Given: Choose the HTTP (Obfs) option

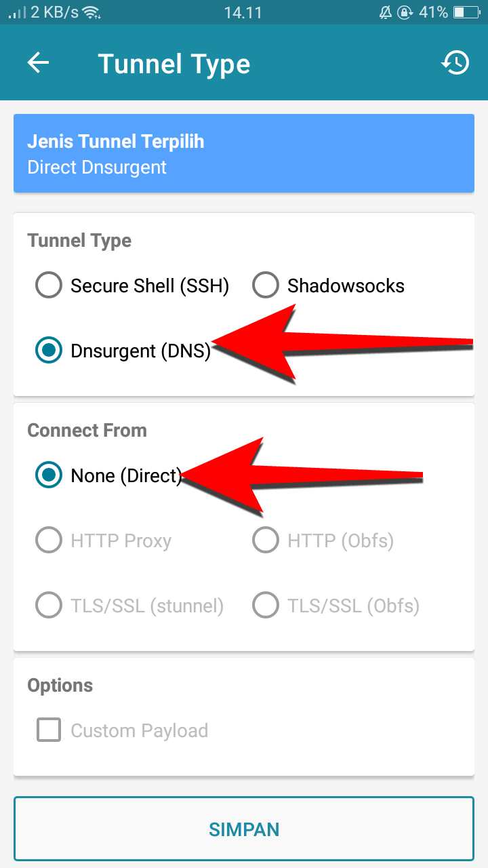Looking at the screenshot, I should pos(323,541).
